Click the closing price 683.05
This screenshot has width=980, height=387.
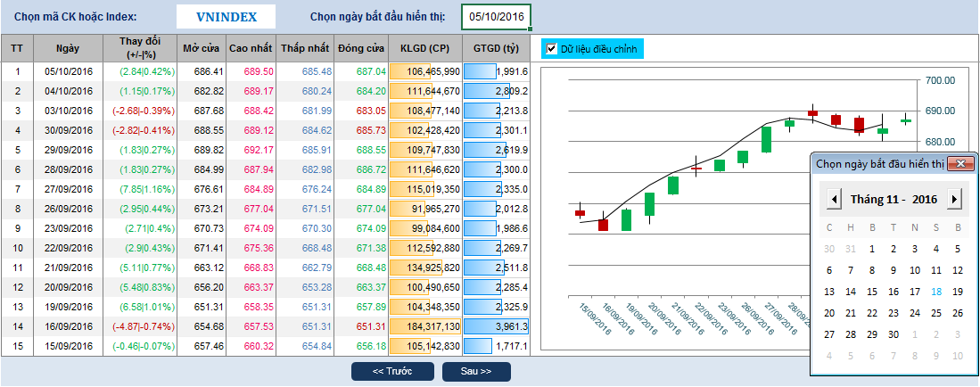[x=371, y=111]
